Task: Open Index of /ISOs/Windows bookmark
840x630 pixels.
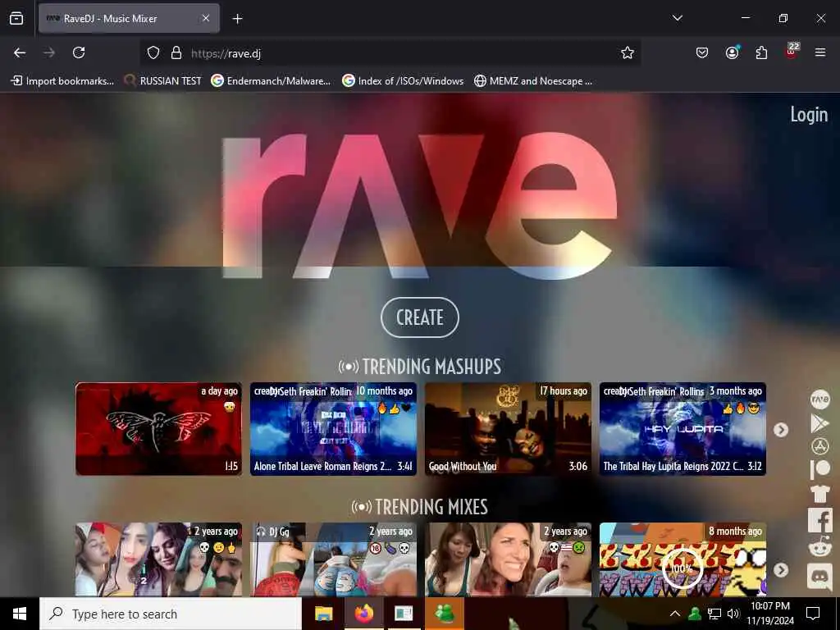Action: coord(404,81)
